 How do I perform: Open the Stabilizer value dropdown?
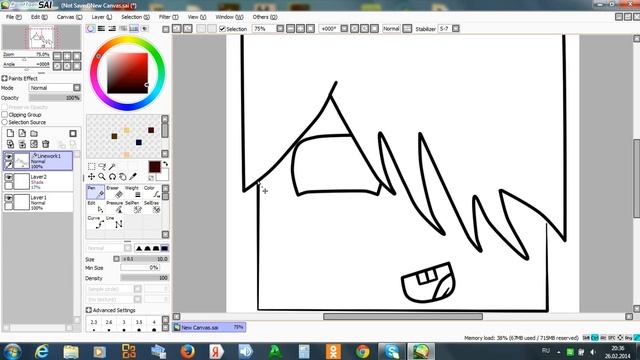point(456,29)
